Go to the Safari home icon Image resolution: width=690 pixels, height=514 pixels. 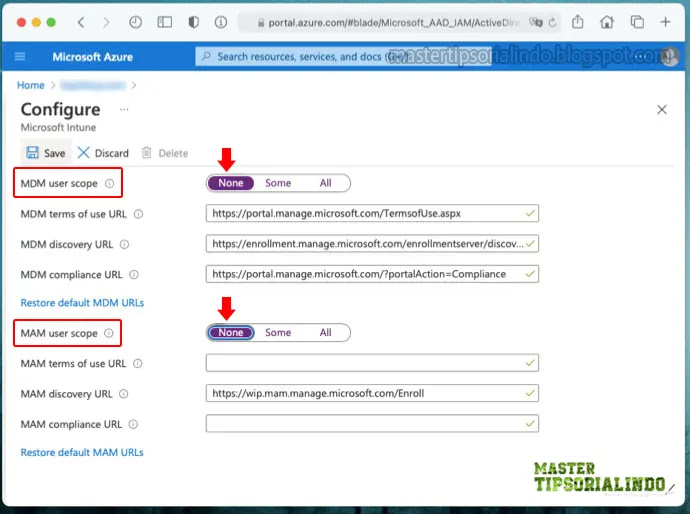point(607,22)
